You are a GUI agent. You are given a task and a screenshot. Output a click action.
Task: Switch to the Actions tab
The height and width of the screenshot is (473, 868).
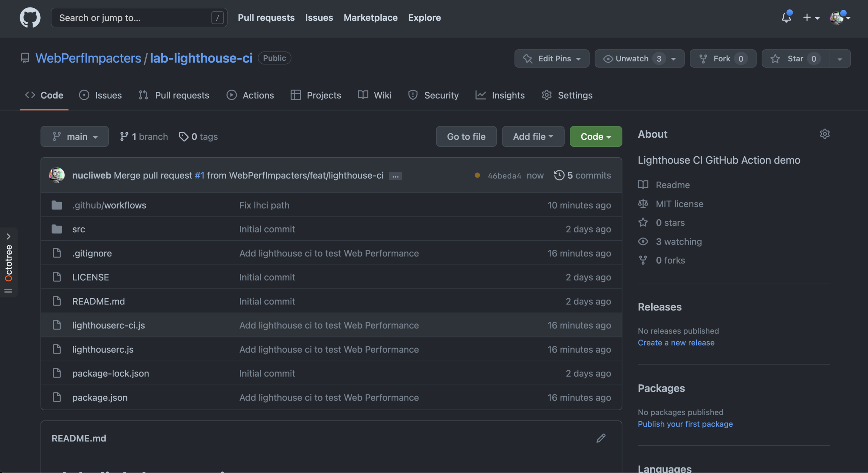click(x=250, y=95)
